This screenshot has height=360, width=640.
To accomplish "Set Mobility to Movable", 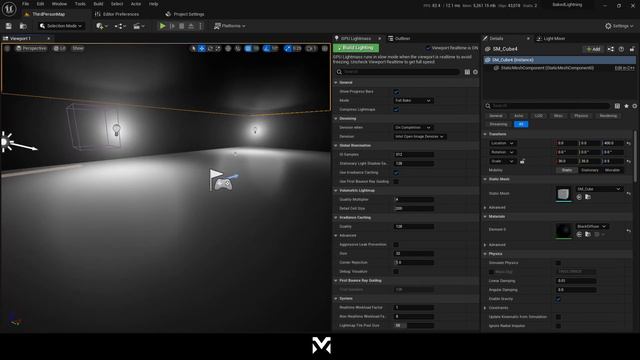I will [x=612, y=170].
